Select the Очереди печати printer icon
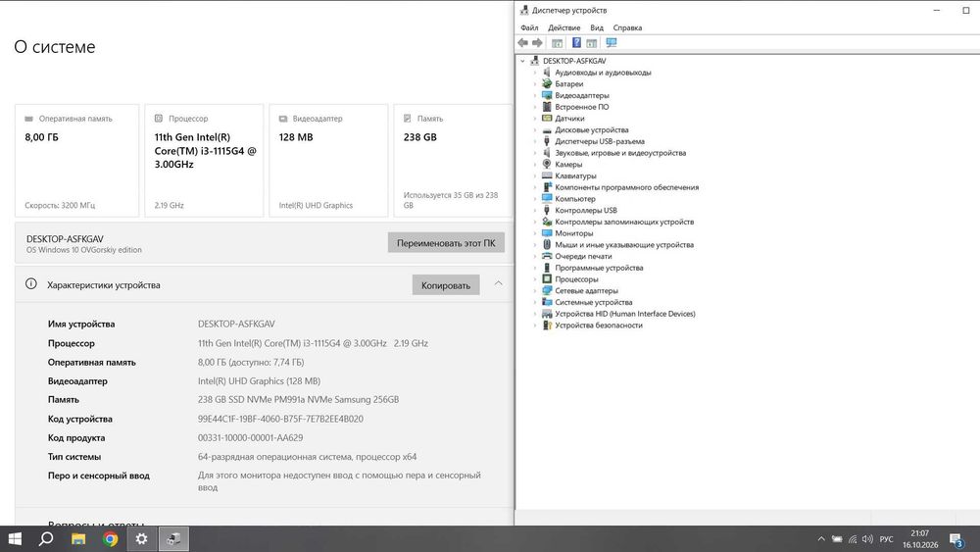Screen dimensions: 980x552 (x=547, y=256)
